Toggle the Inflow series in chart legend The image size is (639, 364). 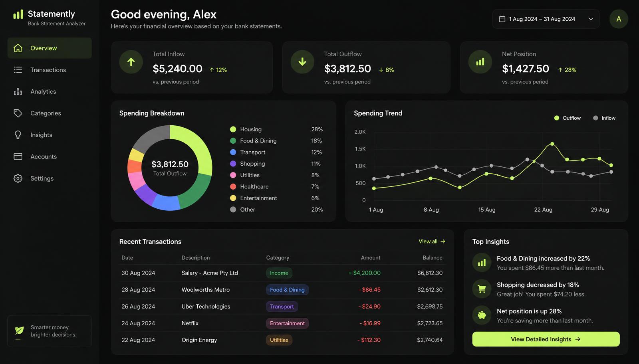click(604, 118)
